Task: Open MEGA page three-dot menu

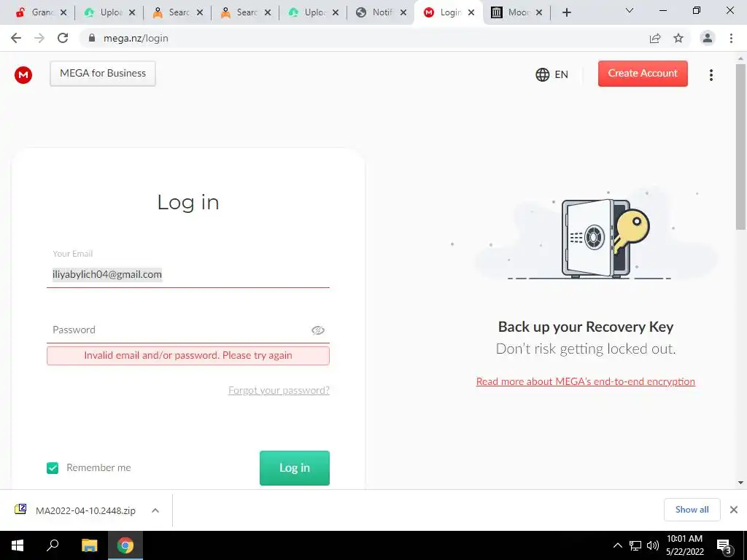Action: (x=711, y=75)
